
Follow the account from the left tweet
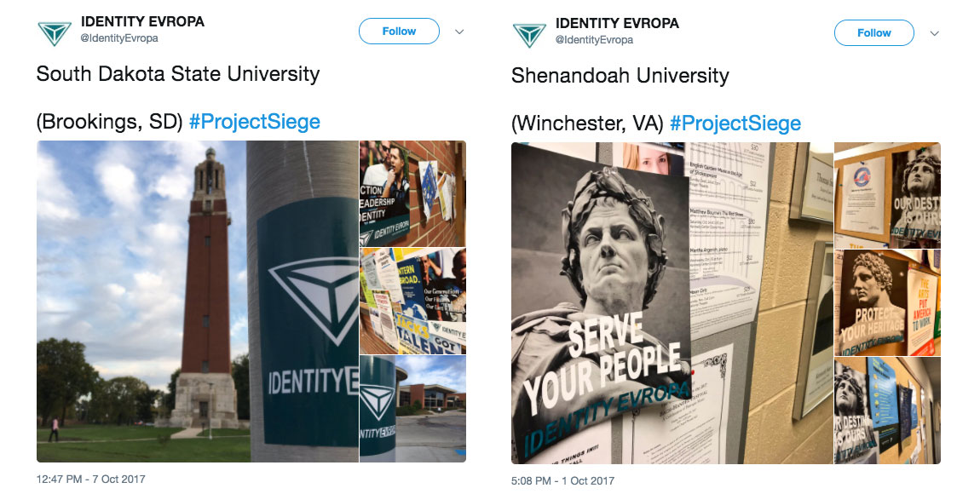click(399, 32)
